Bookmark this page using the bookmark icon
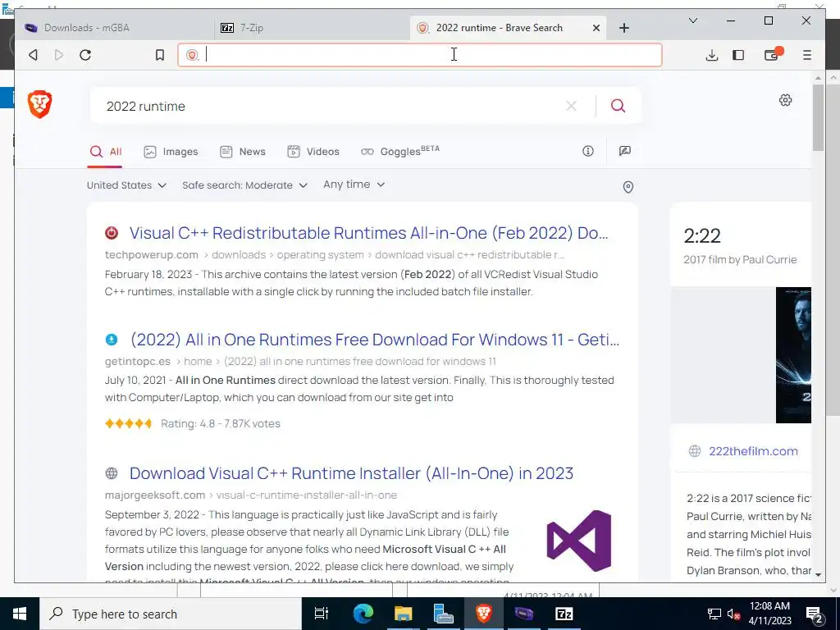 point(160,55)
